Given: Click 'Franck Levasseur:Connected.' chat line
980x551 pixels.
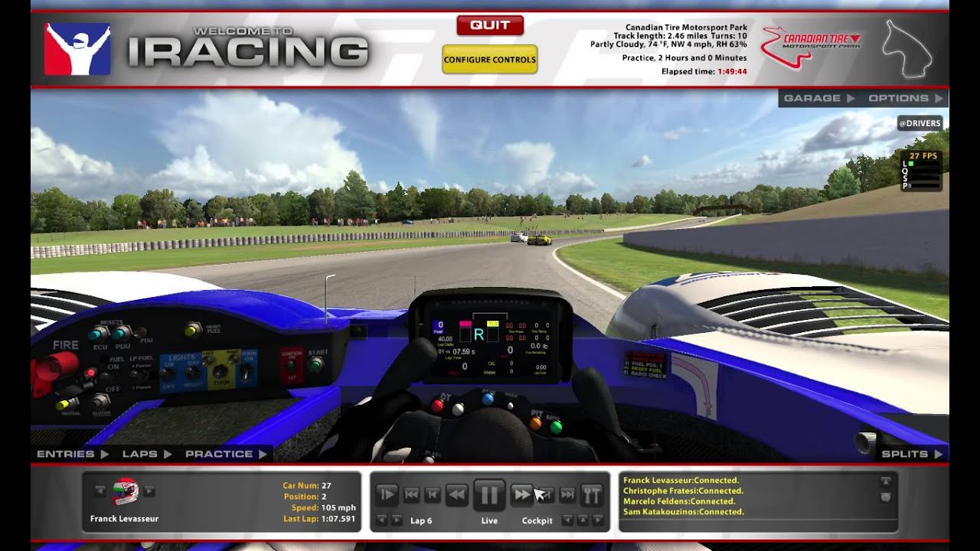Looking at the screenshot, I should 681,481.
